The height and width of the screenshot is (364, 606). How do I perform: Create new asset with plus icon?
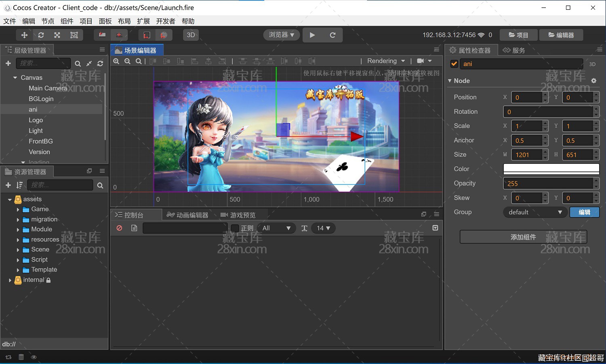[x=8, y=185]
